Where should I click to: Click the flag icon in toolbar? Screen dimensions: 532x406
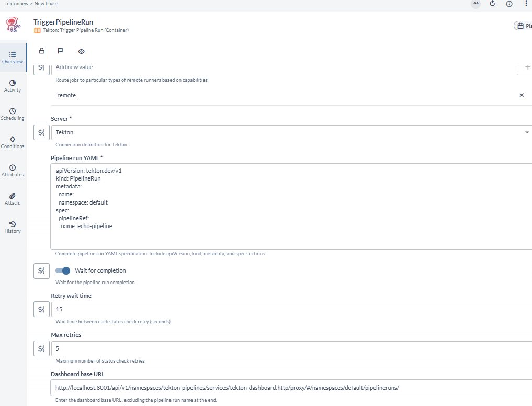(x=60, y=51)
